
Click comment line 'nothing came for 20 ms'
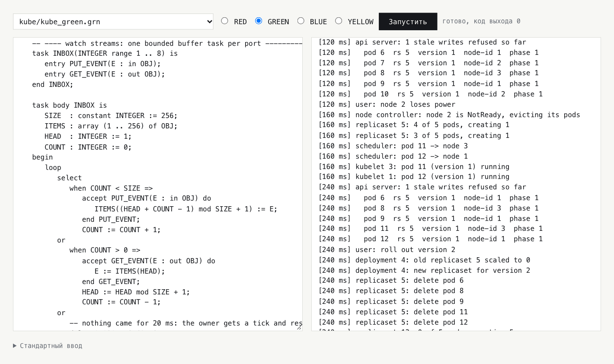click(186, 323)
